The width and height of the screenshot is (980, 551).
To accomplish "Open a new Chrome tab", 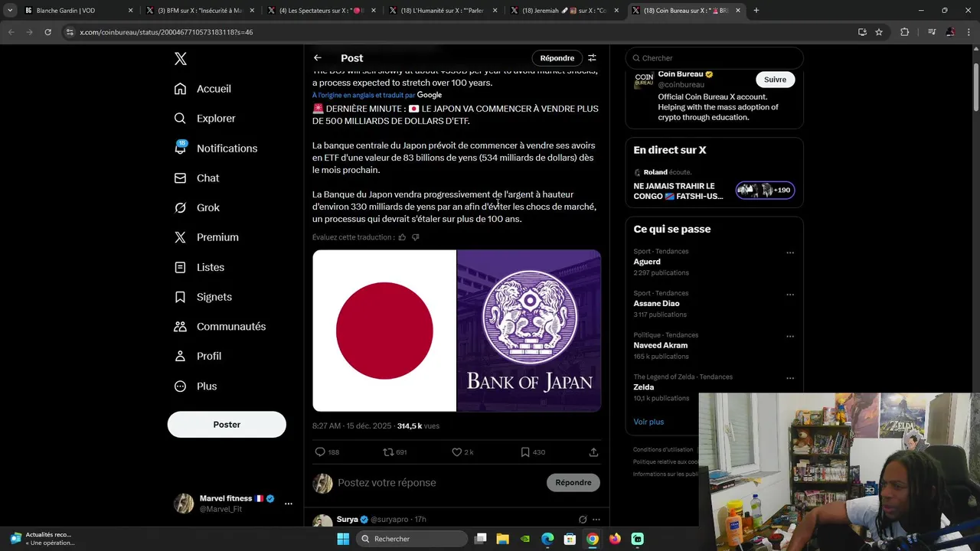I will (756, 11).
